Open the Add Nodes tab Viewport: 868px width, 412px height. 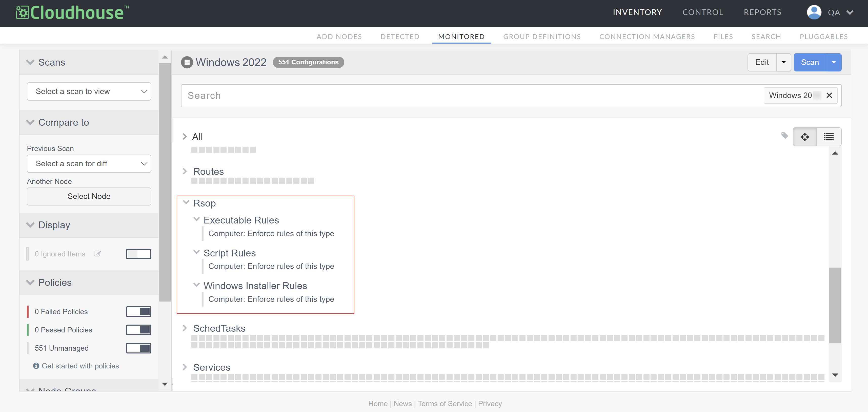pyautogui.click(x=339, y=36)
